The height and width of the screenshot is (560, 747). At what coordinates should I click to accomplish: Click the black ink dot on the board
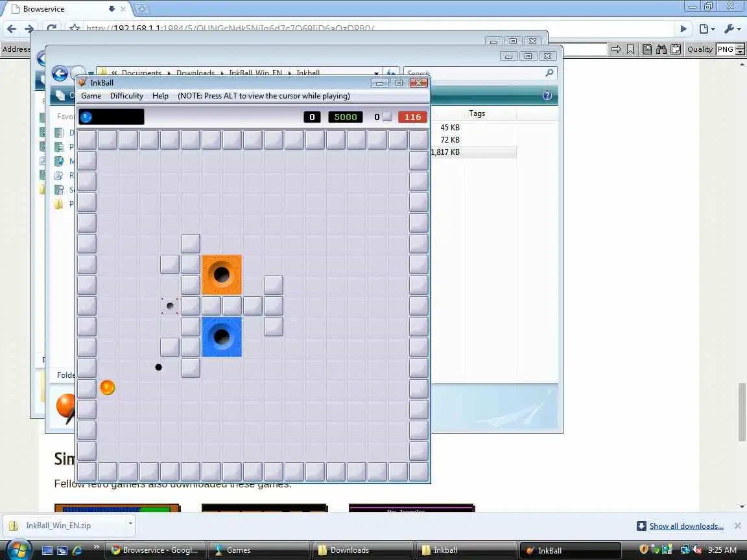(x=159, y=367)
